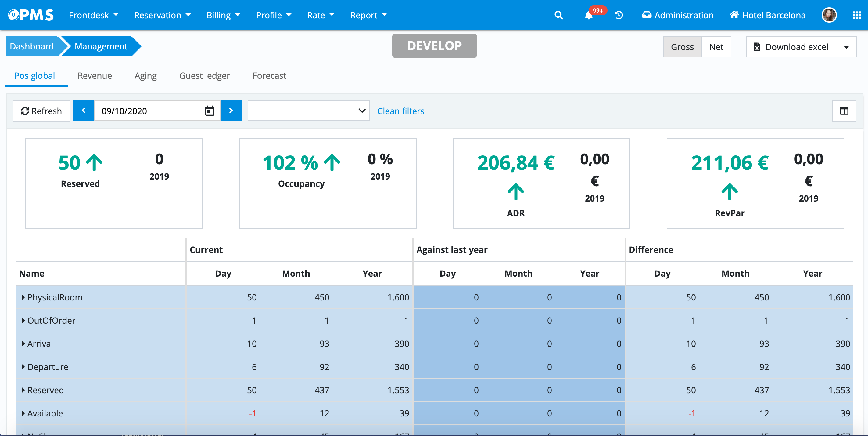Screen dimensions: 868x436
Task: Go to previous date arrow
Action: (x=84, y=111)
